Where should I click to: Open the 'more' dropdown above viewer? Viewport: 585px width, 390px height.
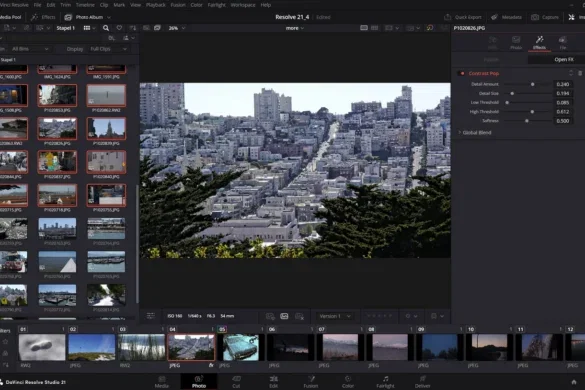point(295,28)
